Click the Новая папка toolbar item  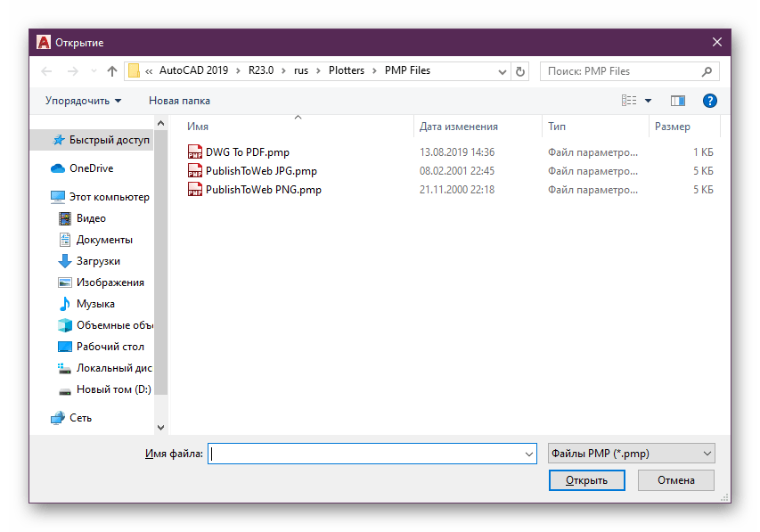(179, 101)
